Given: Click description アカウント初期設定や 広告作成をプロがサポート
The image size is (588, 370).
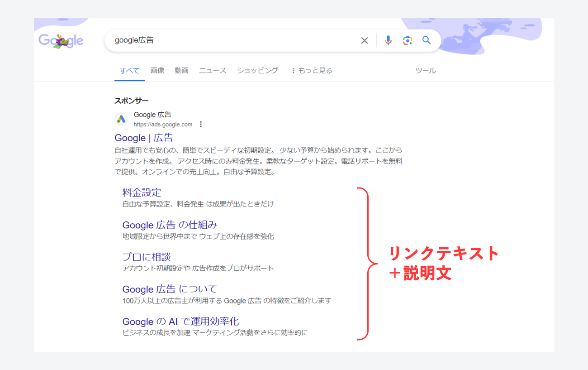Looking at the screenshot, I should (x=198, y=268).
